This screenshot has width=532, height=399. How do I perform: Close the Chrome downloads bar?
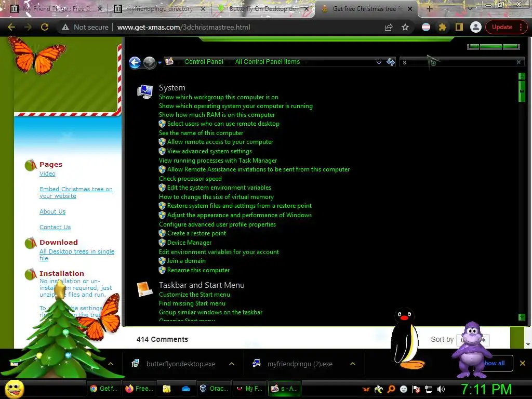click(x=523, y=363)
